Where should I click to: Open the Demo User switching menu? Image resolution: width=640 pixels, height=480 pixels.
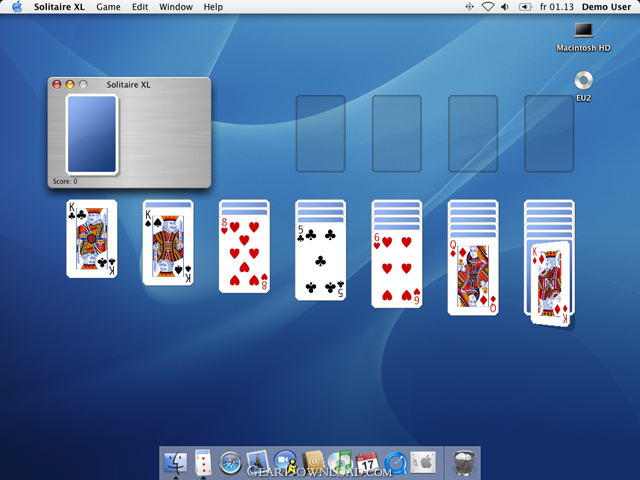coord(604,7)
